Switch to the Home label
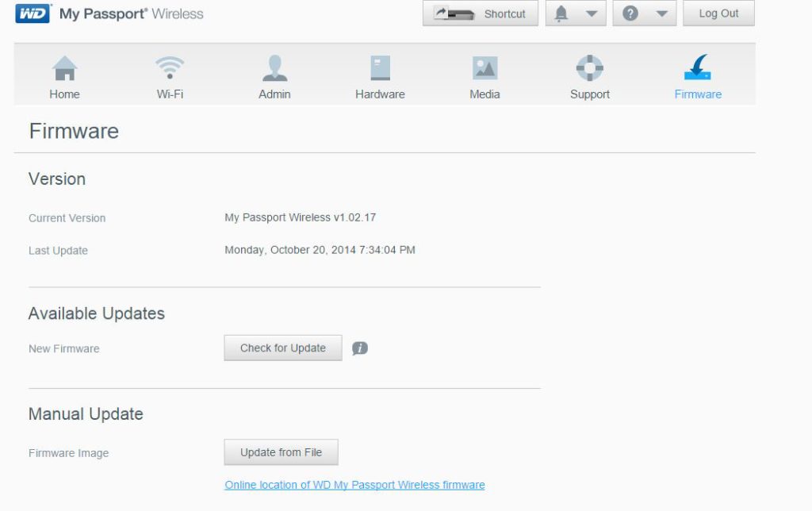 65,94
